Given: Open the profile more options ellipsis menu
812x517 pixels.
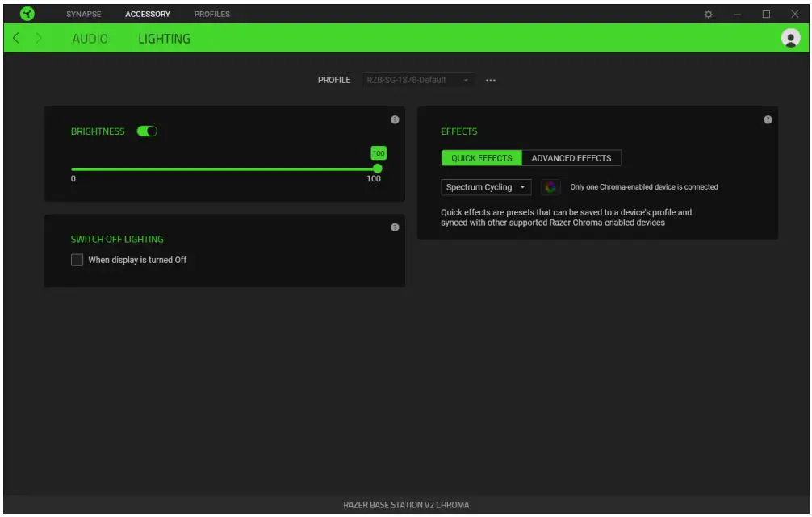Looking at the screenshot, I should (x=491, y=80).
